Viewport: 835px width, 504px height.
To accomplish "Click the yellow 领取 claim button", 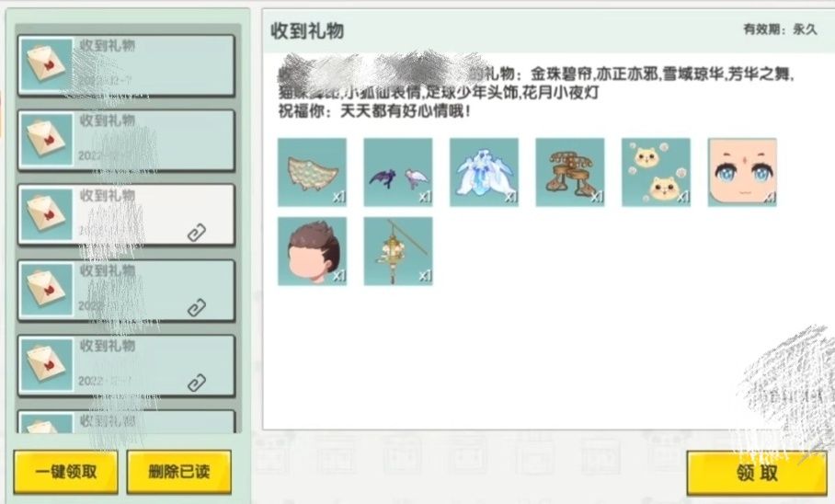I will [757, 473].
